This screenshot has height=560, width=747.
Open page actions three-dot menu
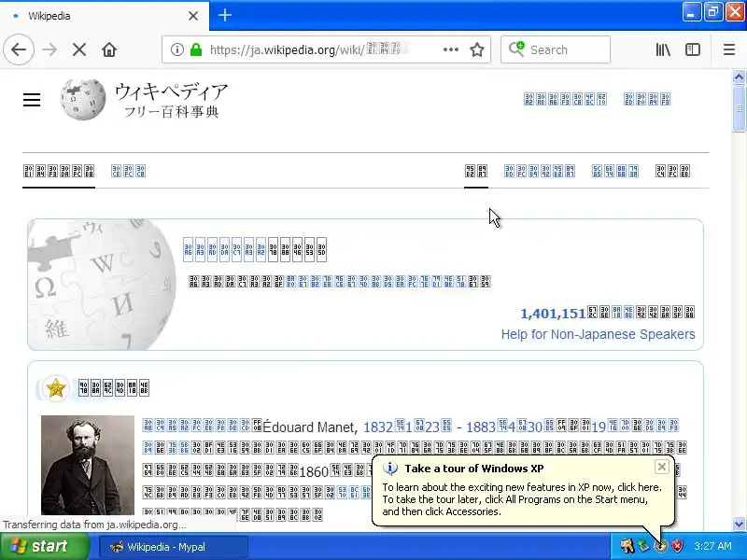451,49
